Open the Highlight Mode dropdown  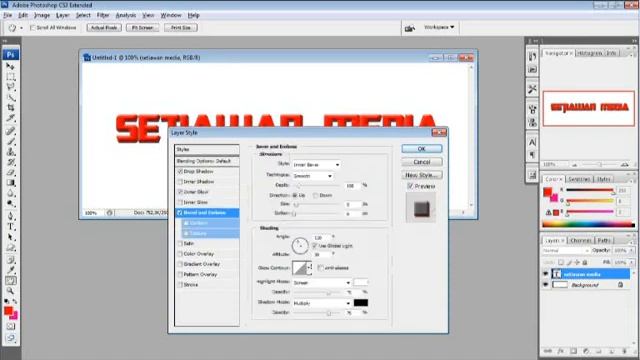click(322, 282)
